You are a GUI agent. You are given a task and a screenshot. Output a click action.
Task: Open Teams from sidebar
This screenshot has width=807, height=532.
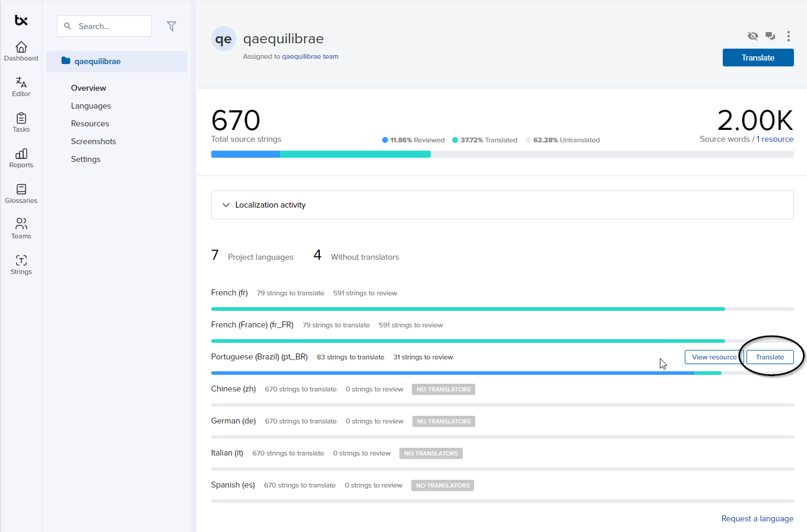[x=21, y=224]
